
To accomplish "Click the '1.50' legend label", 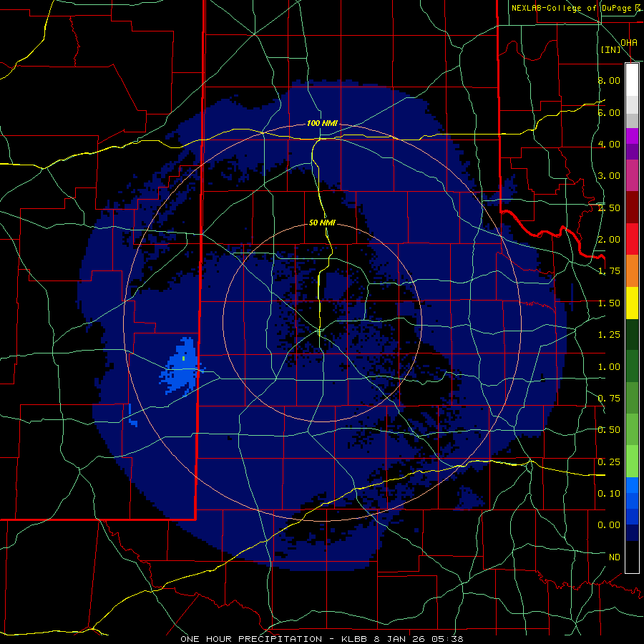I will [x=609, y=303].
